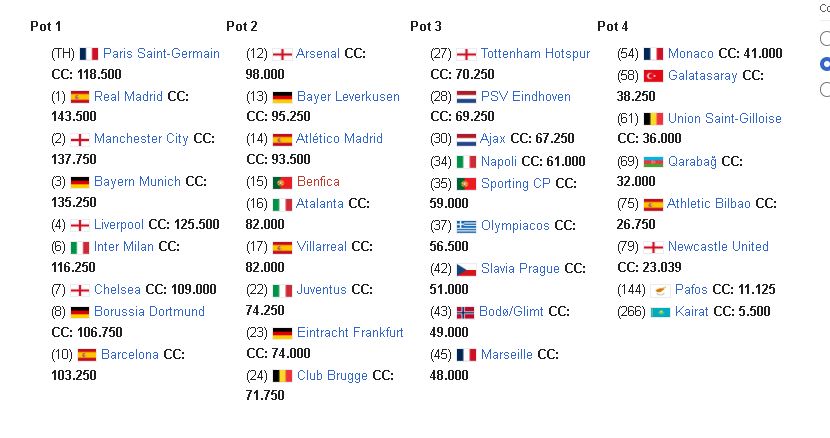The image size is (830, 438).
Task: Click the Kazakhstan flag next to Kairat
Action: click(660, 312)
